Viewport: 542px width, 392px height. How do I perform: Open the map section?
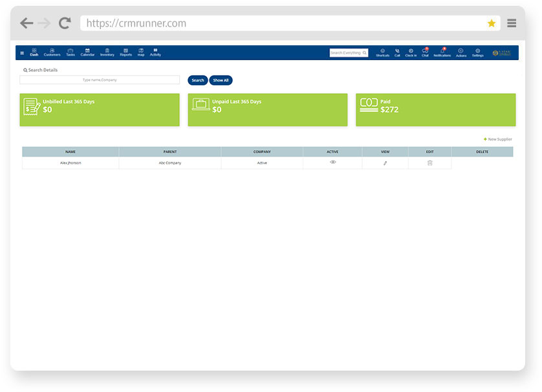coord(141,52)
